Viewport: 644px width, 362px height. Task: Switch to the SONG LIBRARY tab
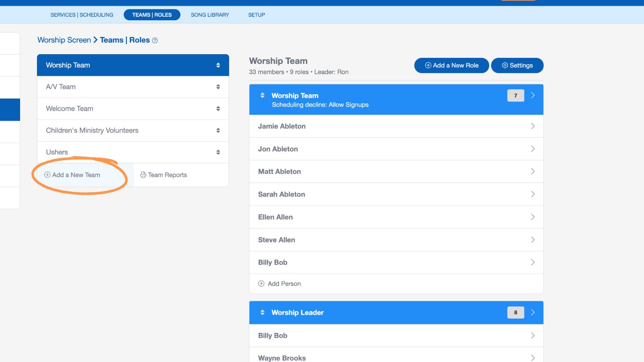210,15
